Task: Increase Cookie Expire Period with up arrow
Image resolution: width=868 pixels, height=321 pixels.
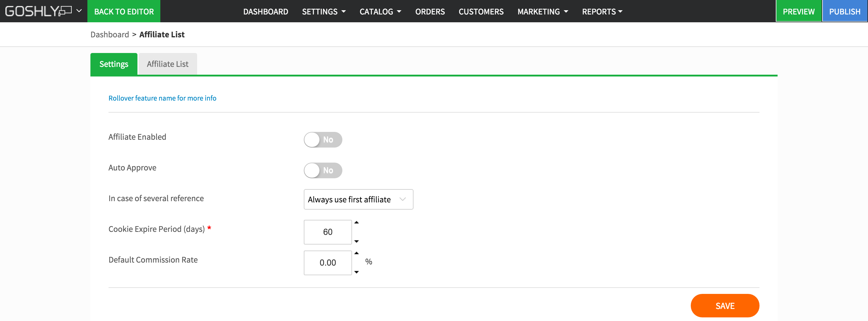Action: point(357,223)
